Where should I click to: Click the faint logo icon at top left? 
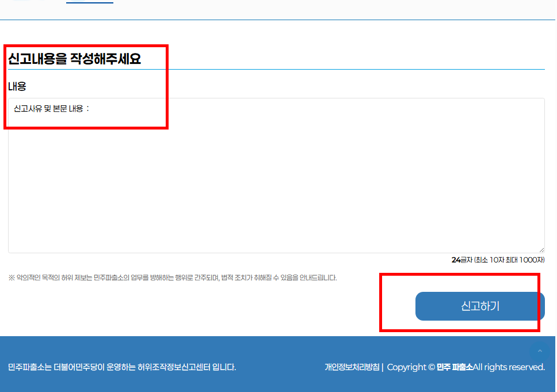coord(17,2)
